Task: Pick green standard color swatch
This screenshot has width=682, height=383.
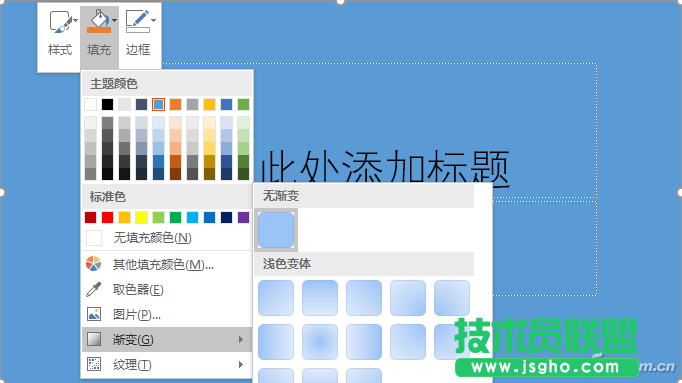Action: tap(175, 217)
